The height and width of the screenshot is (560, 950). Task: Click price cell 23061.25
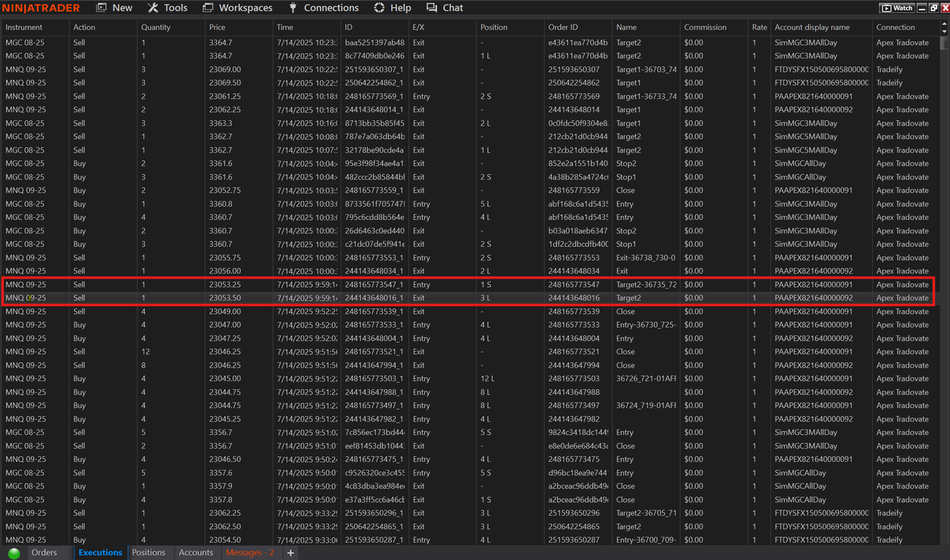[x=239, y=96]
